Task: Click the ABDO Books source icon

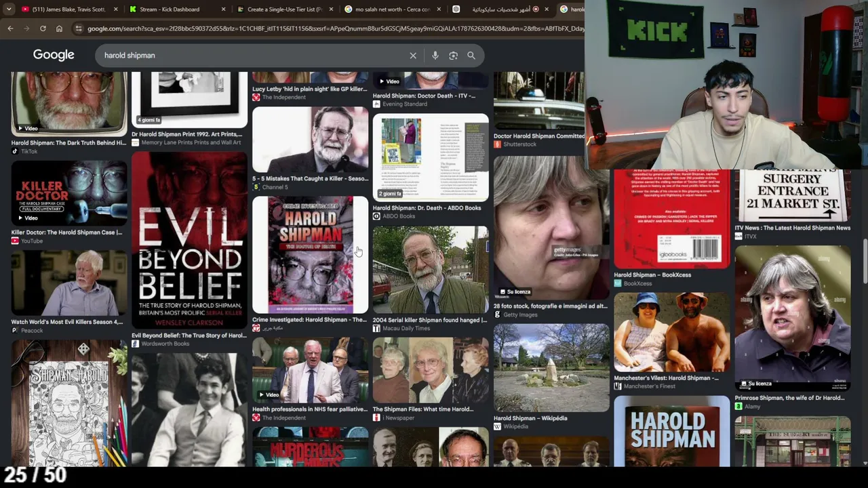Action: [376, 216]
